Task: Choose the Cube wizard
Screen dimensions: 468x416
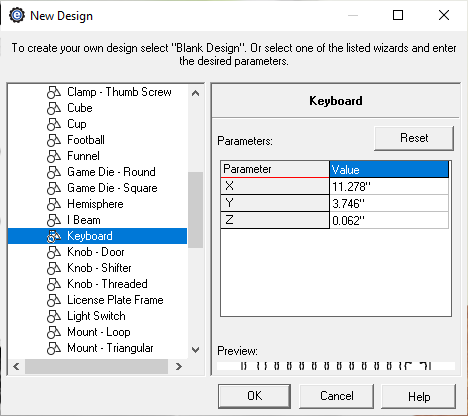Action: pos(80,108)
